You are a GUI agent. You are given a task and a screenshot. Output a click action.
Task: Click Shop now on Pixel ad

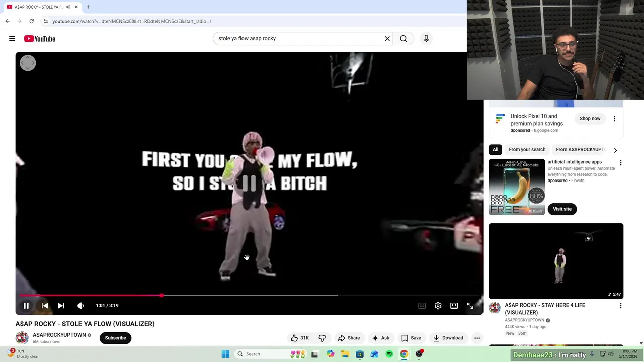point(590,119)
